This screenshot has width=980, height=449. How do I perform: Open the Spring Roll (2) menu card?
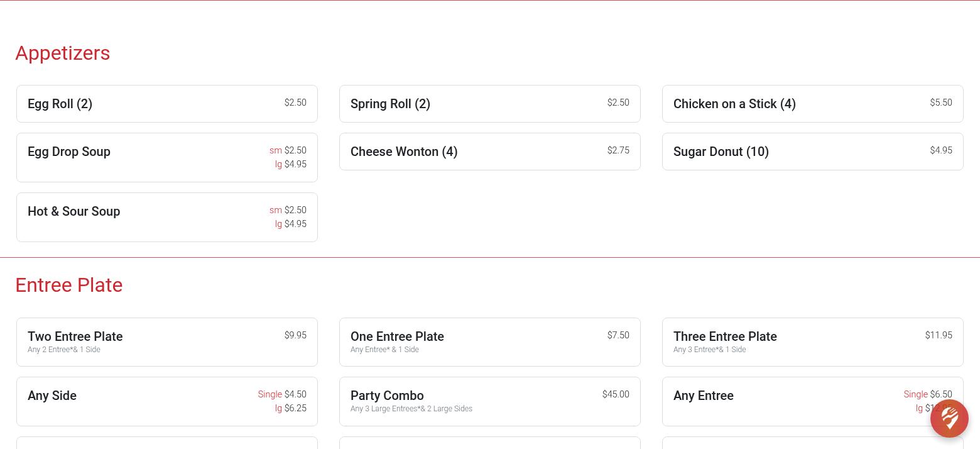489,104
